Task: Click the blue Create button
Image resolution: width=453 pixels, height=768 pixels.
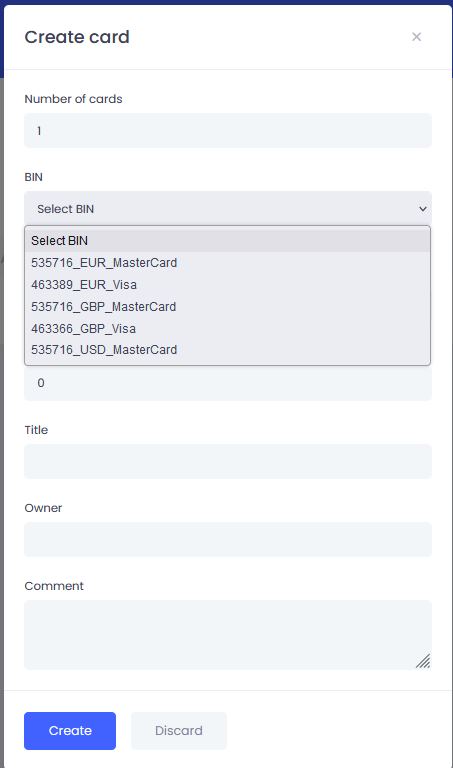Action: click(70, 731)
